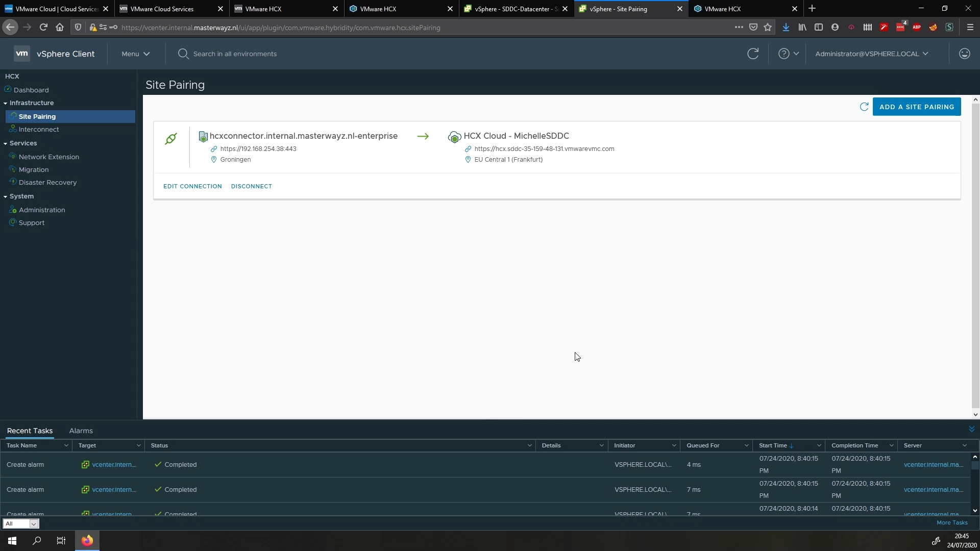Open the Status column filter chevron
The height and width of the screenshot is (551, 980).
(x=529, y=445)
